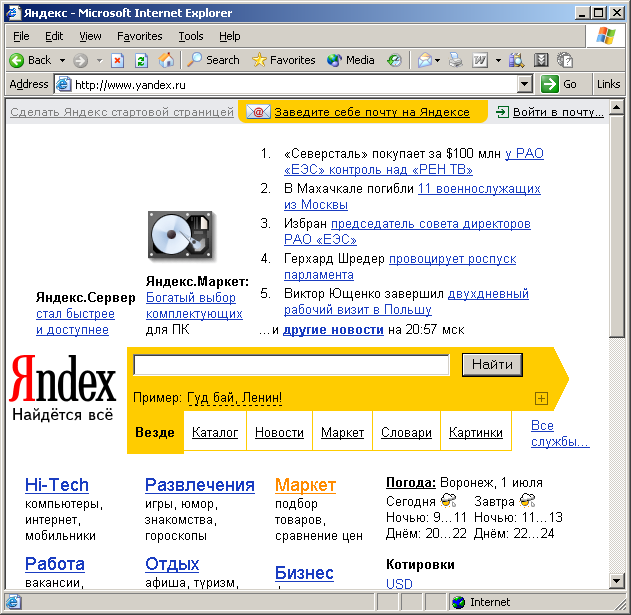This screenshot has width=631, height=615.
Task: Edit with Microsoft Word icon
Action: pos(480,60)
